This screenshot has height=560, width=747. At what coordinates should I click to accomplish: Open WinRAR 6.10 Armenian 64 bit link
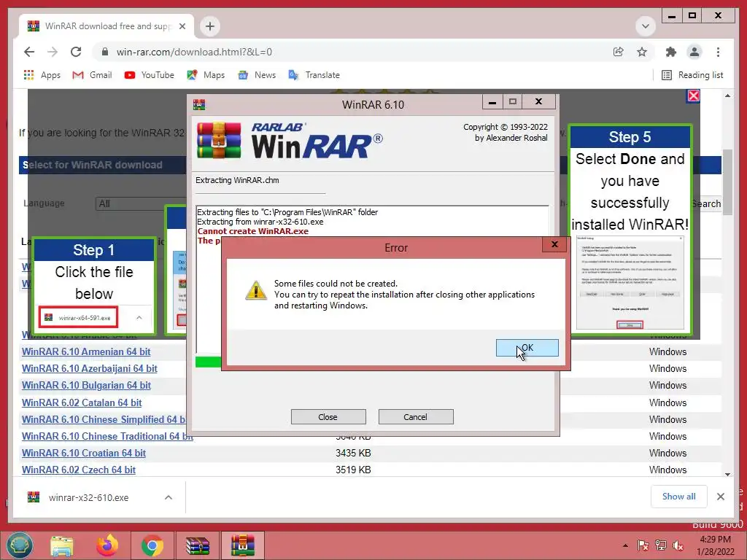(x=86, y=351)
